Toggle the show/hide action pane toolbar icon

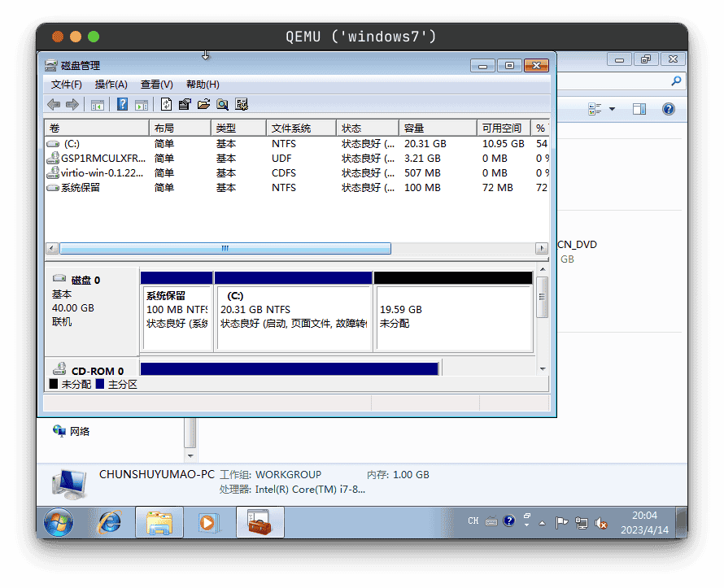(x=142, y=105)
